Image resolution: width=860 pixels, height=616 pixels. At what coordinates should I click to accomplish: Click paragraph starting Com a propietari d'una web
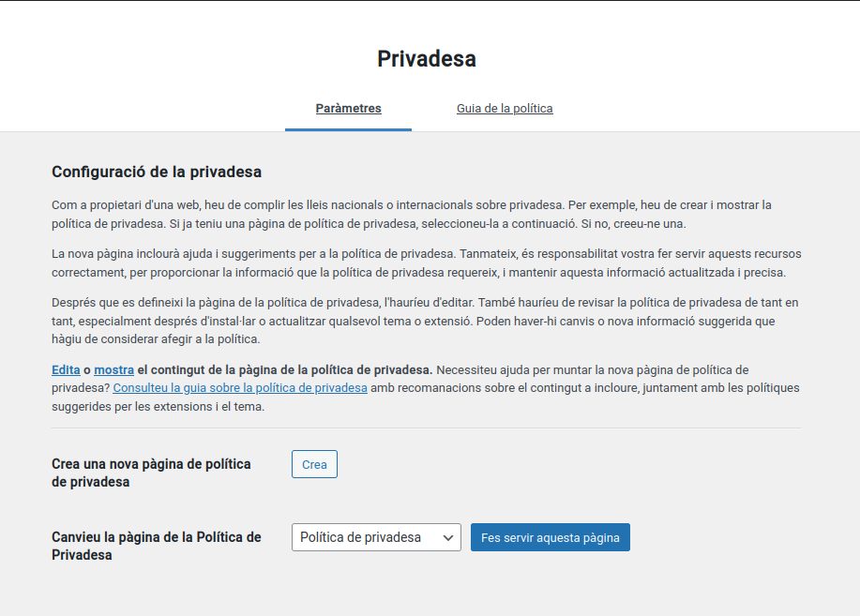411,214
